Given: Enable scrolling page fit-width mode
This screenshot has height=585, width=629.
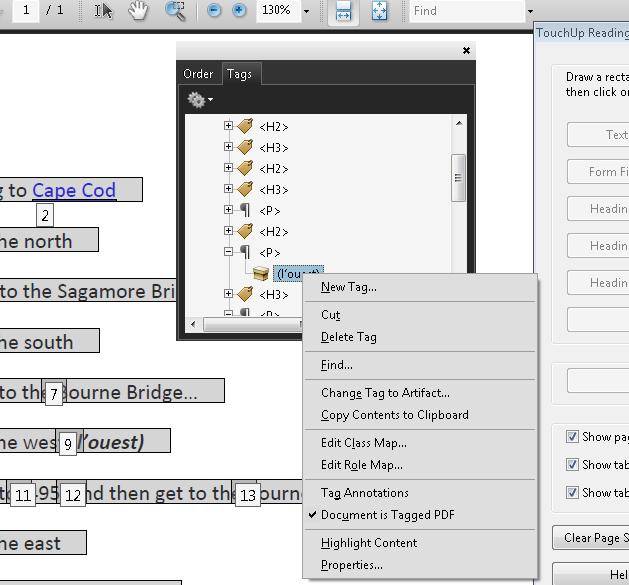Looking at the screenshot, I should coord(343,11).
